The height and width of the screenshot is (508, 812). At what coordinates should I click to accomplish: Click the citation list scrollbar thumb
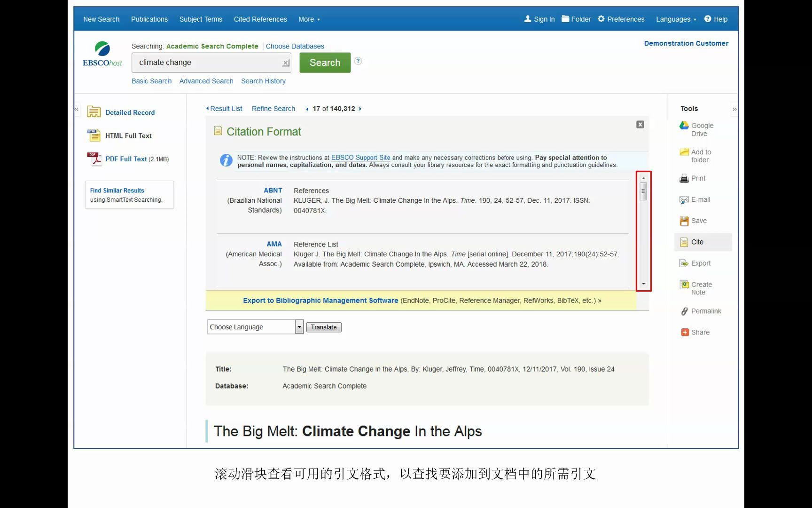[x=643, y=191]
